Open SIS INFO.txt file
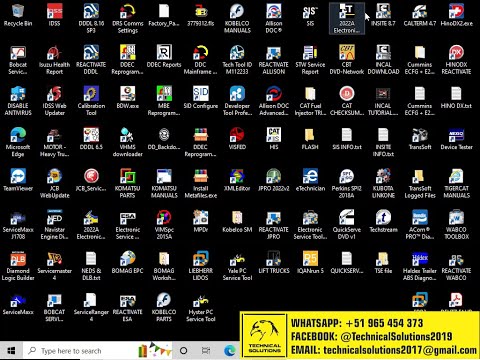The image size is (480, 360). [347, 139]
